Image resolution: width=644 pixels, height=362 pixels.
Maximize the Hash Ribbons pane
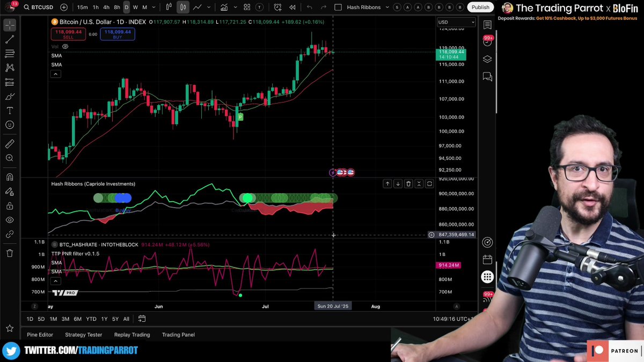point(429,184)
